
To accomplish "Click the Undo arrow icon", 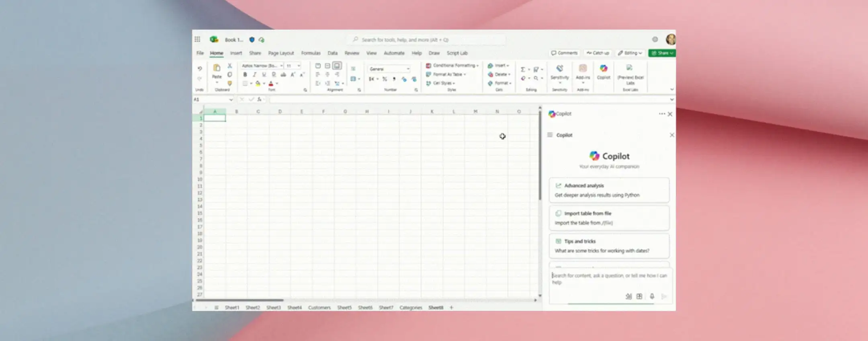I will [200, 69].
